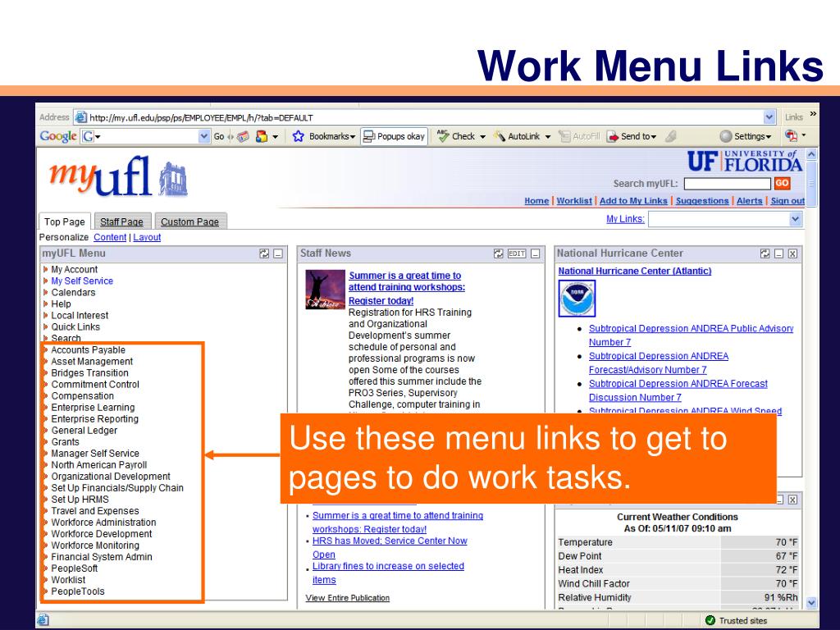Click the EDIT button on Staff News

pos(517,254)
